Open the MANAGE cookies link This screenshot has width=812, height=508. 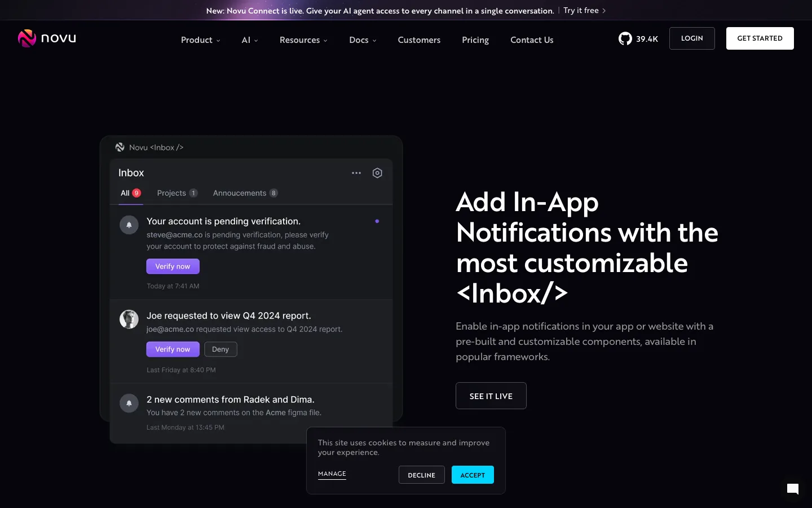[x=332, y=474]
